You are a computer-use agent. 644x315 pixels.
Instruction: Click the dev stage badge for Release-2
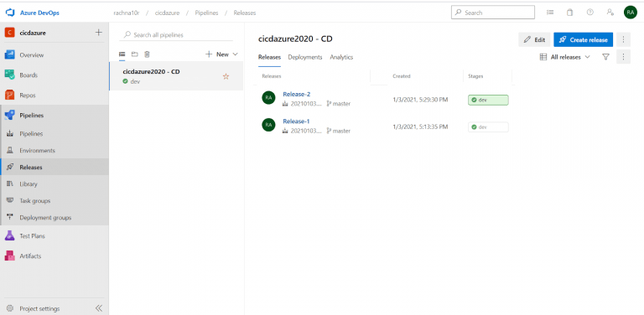tap(488, 100)
